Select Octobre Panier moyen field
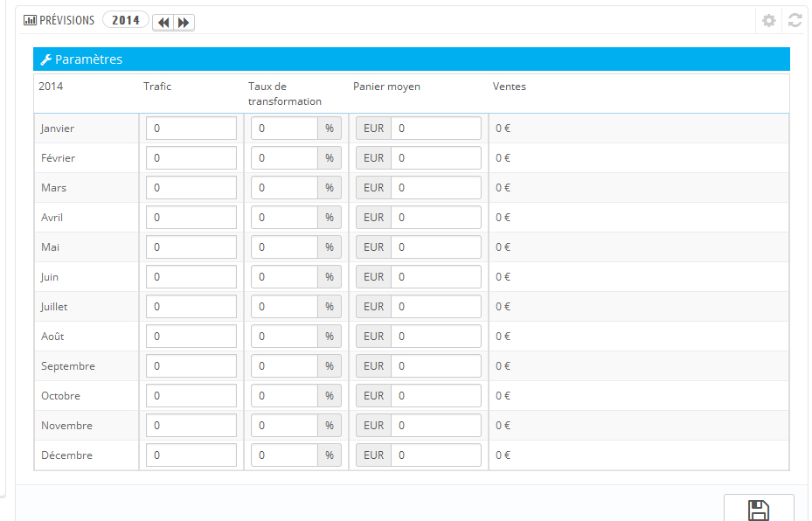 point(436,396)
